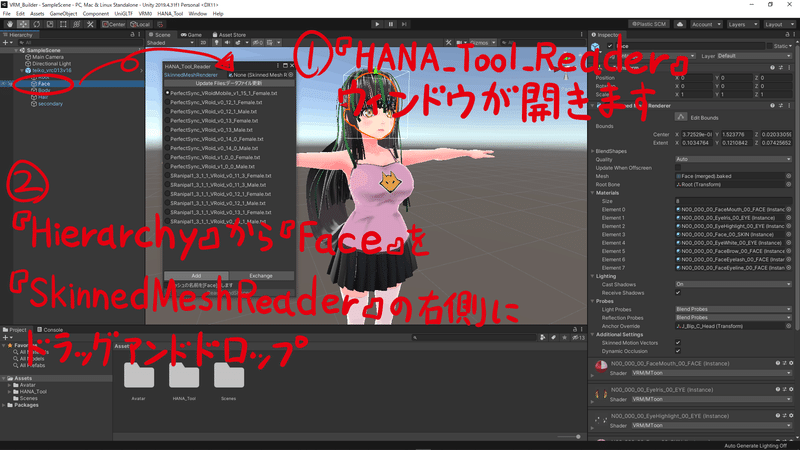Screen dimensions: 800x450
Task: Select the Face object in Hierarchy
Action: click(x=44, y=84)
